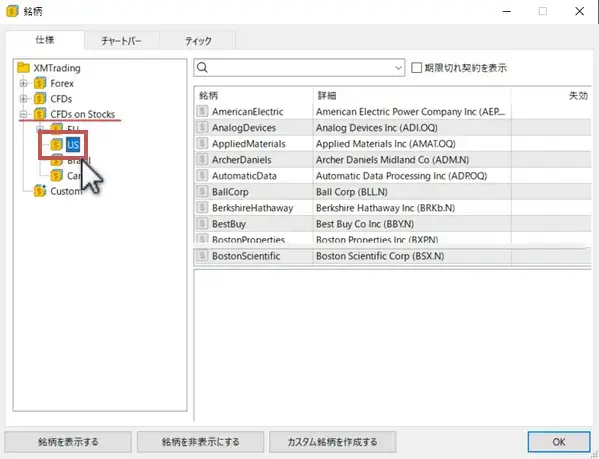
Task: Click the CFDs group symbol icon
Action: click(40, 99)
